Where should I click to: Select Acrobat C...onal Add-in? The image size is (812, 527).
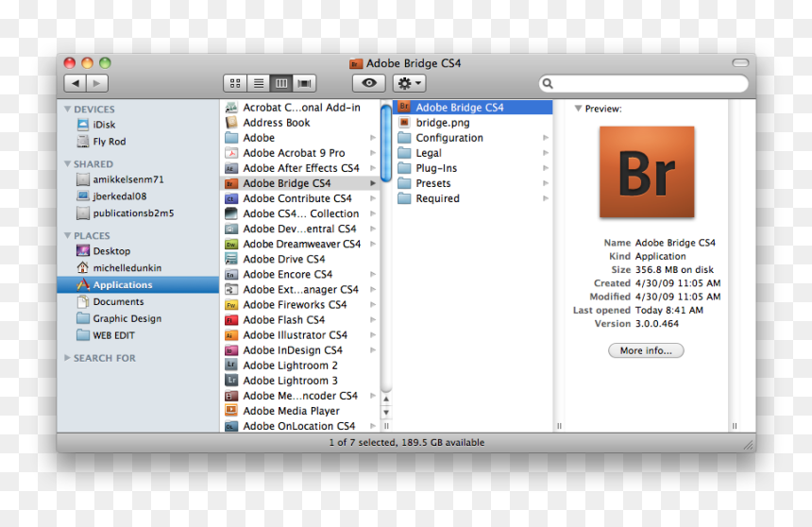click(x=300, y=108)
